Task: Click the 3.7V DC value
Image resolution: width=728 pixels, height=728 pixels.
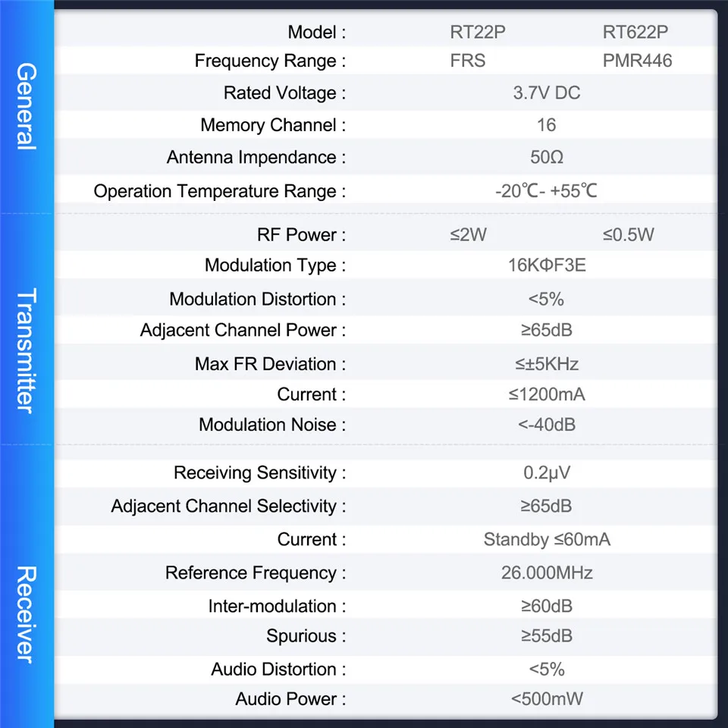Action: pos(546,93)
